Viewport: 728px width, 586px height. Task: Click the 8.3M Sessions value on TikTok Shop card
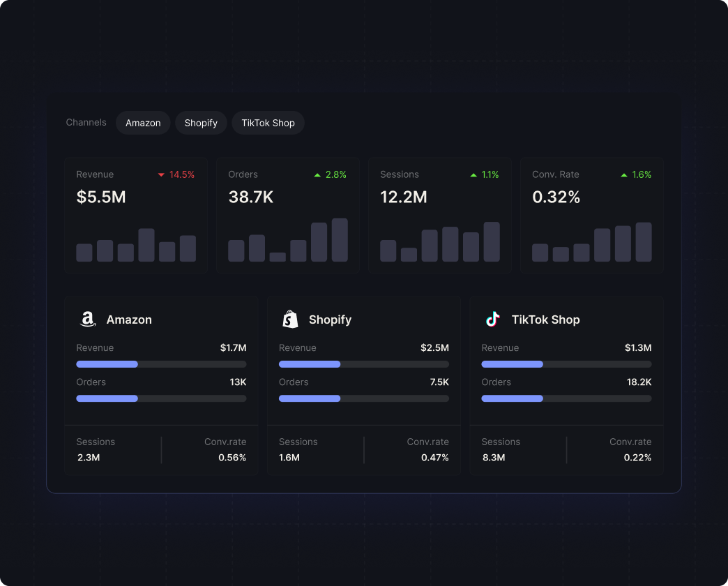click(493, 458)
